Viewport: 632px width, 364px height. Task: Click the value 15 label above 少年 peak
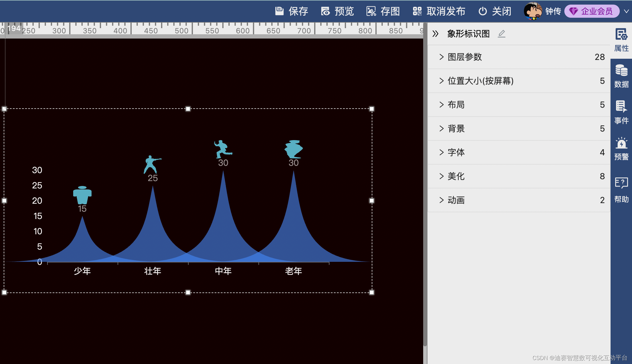(82, 209)
